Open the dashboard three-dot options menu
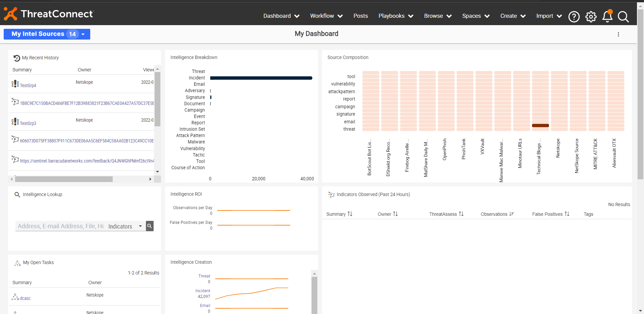The image size is (644, 314). tap(619, 34)
